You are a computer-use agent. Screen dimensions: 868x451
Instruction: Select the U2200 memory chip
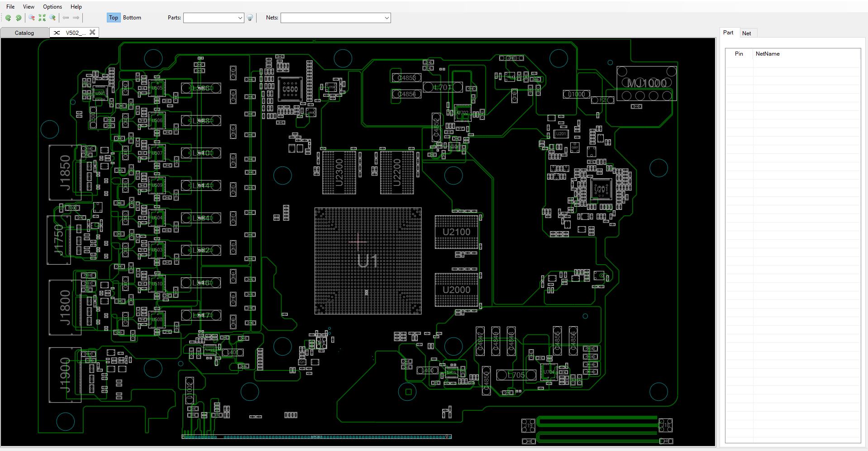pos(397,172)
